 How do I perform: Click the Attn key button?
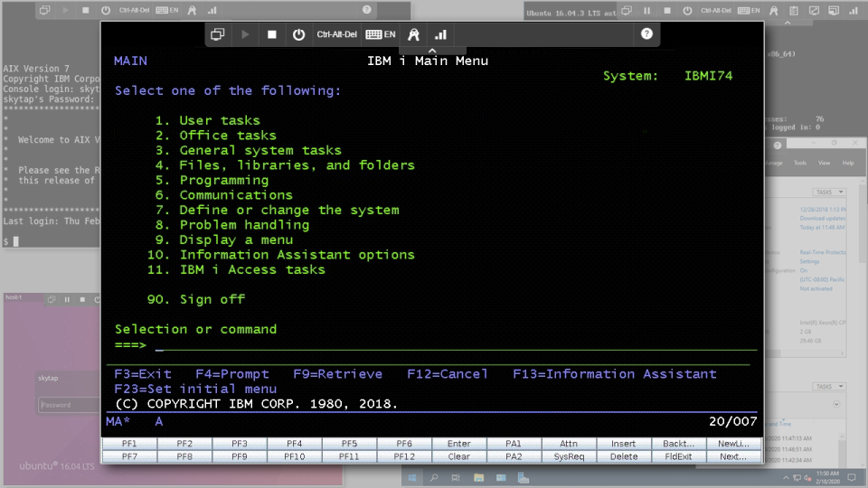click(x=569, y=443)
